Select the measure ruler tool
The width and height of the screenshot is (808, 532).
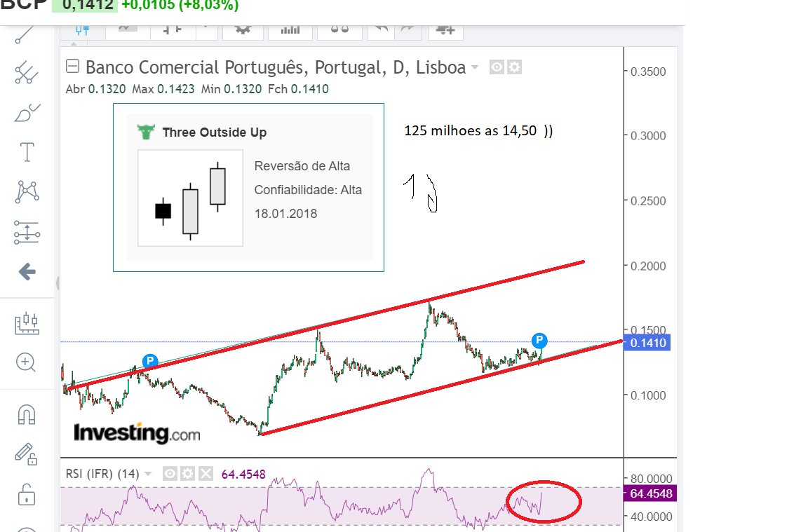27,324
